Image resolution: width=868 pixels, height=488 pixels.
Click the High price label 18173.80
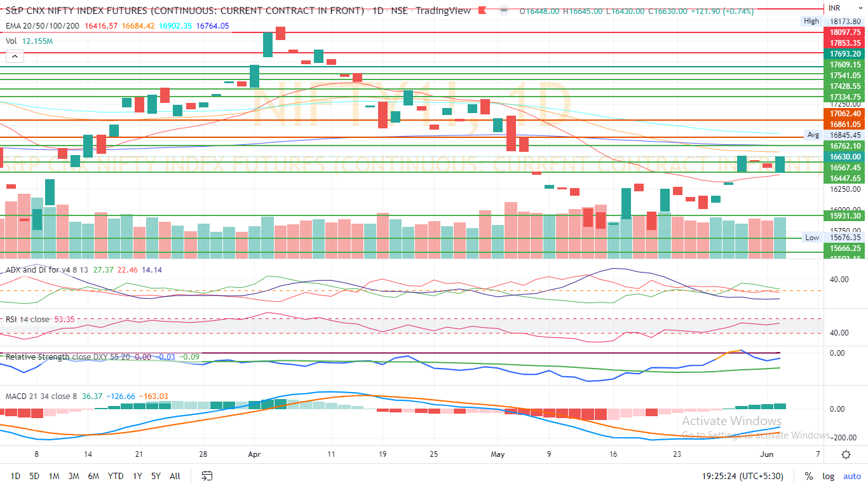coord(844,21)
